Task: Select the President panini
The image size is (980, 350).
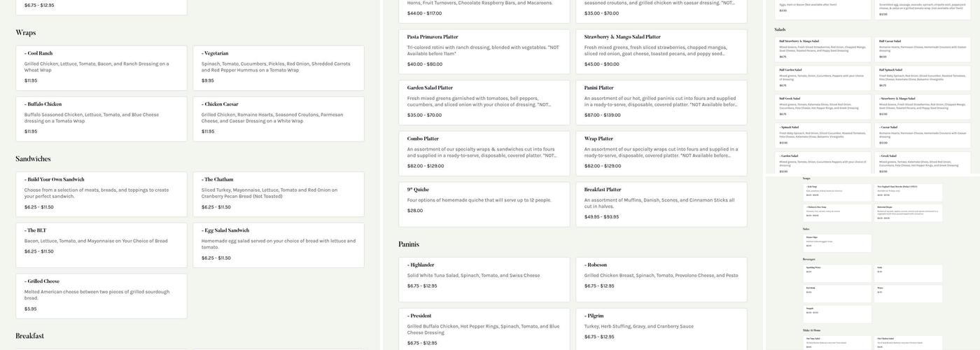Action: pyautogui.click(x=484, y=329)
